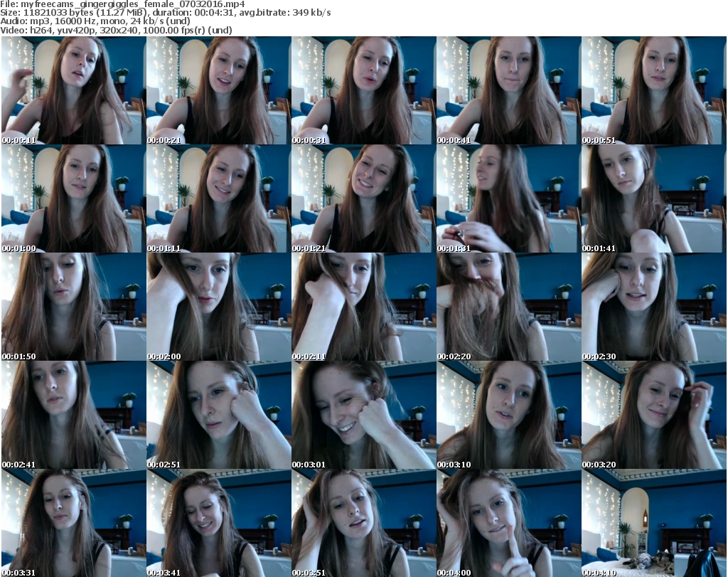728x577 pixels.
Task: Click the thumbnail timestamped 00:02:20
Action: click(x=508, y=307)
